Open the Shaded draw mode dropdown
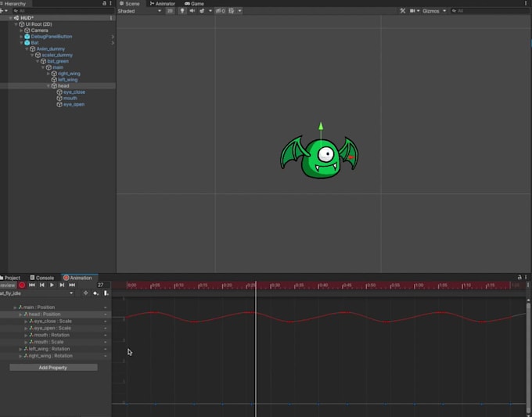This screenshot has height=417, width=532. pos(139,11)
